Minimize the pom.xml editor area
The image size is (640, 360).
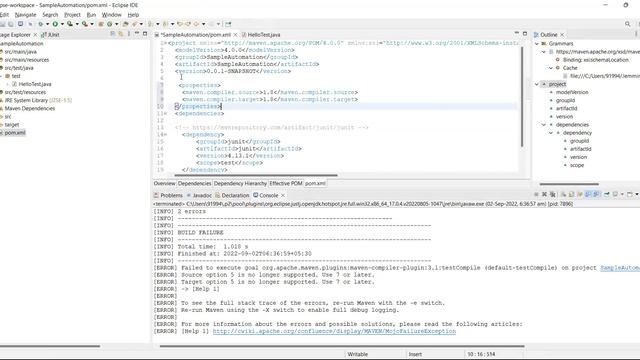pyautogui.click(x=517, y=33)
